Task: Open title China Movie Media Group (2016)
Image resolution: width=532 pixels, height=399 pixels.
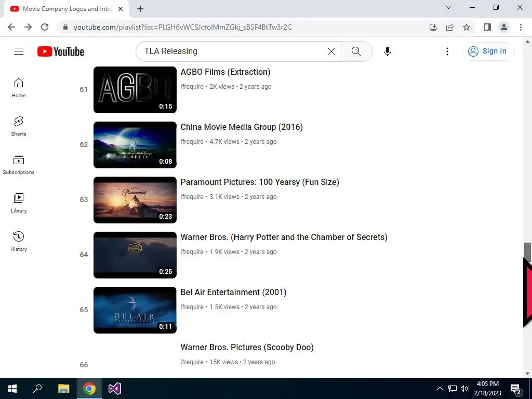Action: pyautogui.click(x=242, y=127)
